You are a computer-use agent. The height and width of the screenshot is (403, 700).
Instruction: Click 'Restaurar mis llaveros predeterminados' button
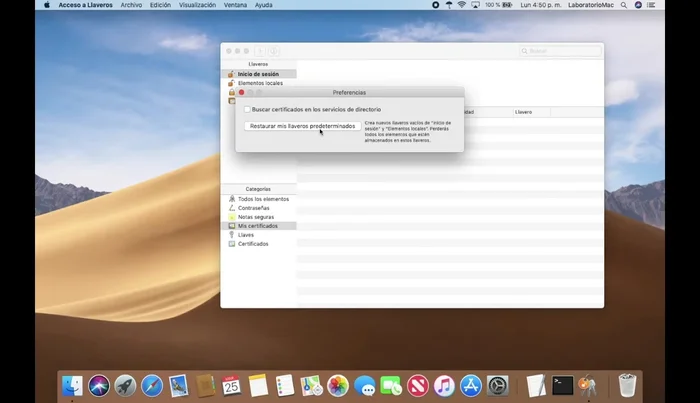click(302, 126)
